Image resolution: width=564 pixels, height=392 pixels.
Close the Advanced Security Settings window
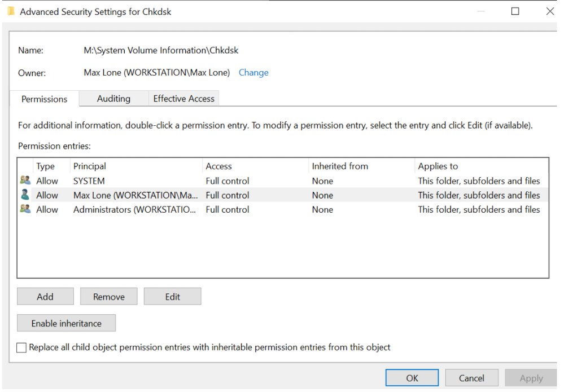(x=550, y=11)
